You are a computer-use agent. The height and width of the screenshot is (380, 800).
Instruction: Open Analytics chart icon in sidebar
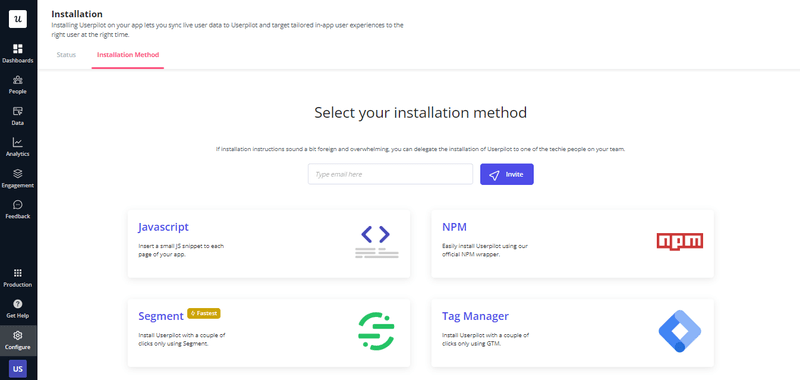click(x=18, y=142)
